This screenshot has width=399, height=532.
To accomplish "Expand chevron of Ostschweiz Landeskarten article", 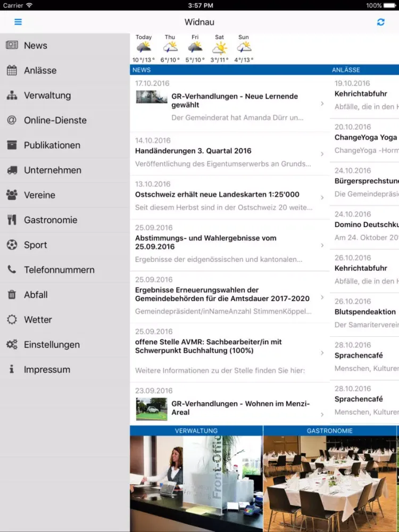I will (x=322, y=197).
